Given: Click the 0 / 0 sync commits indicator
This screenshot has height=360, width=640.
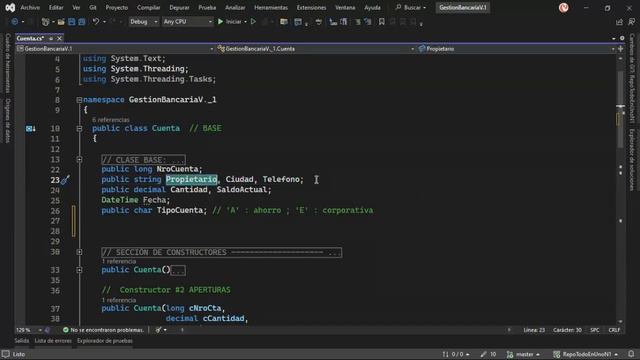Looking at the screenshot, I should tap(456, 354).
